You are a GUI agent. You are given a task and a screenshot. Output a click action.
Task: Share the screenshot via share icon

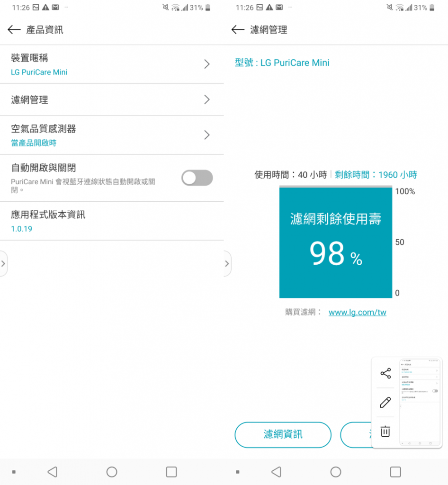pyautogui.click(x=385, y=373)
